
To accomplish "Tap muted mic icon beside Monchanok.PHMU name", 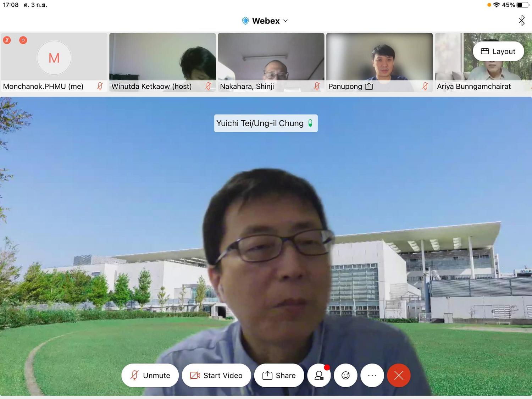I will click(x=100, y=86).
